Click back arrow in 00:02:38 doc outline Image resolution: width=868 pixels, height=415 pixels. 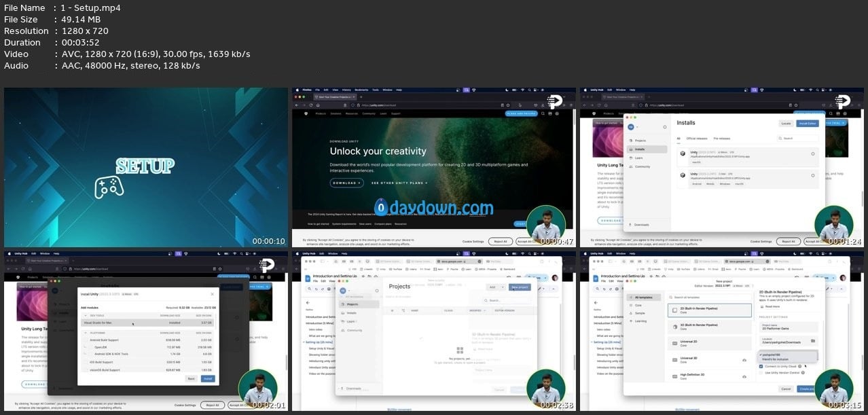[308, 303]
